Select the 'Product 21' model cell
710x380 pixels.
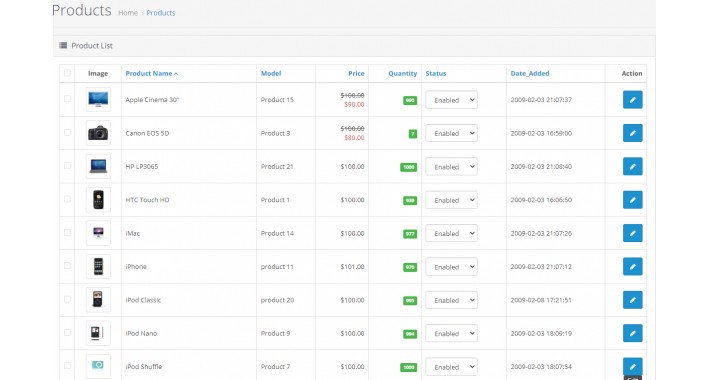point(277,166)
